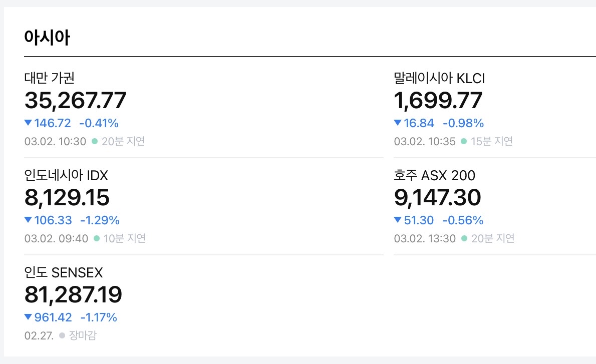Screen dimensions: 596x364
Task: Click the down triangle beside 16.84
Action: [x=398, y=123]
